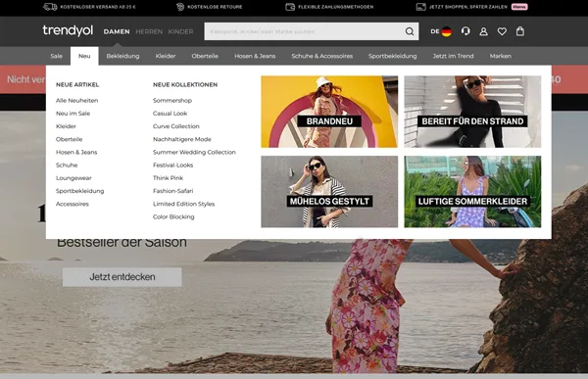588x379 pixels.
Task: Open the Fashion-Safari link
Action: (172, 191)
